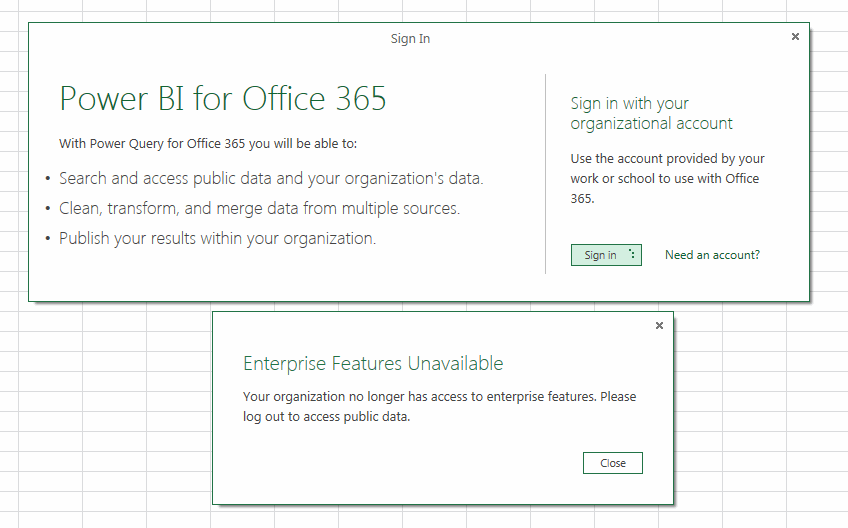Close the Sign In dialog
The image size is (848, 528).
pos(795,36)
